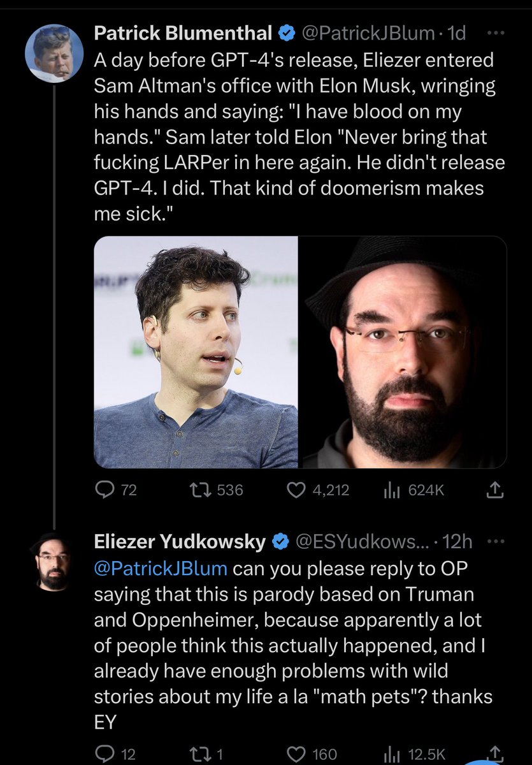The image size is (532, 765).
Task: Open Eliezer Yudkowsky's display name link
Action: point(180,542)
